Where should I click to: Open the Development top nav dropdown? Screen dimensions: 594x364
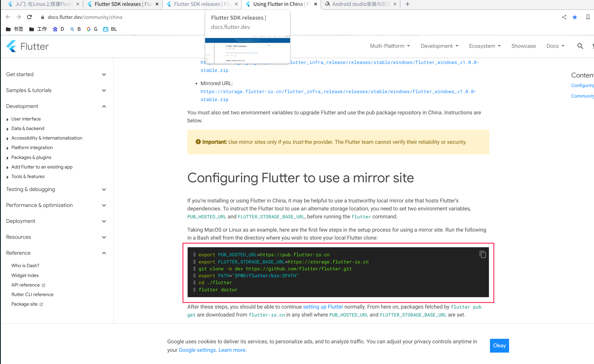[x=440, y=46]
